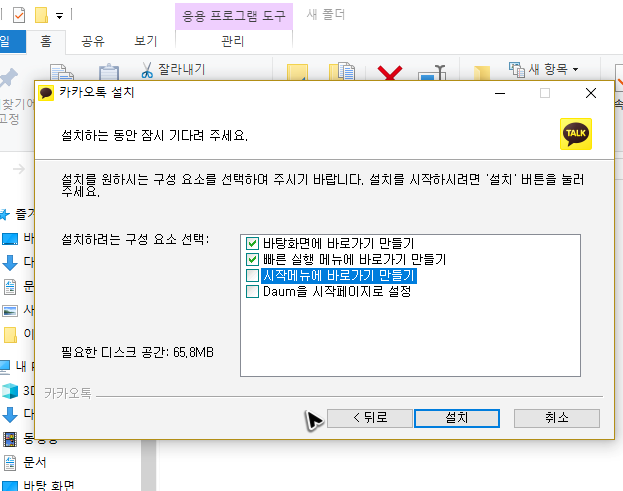623x491 pixels.
Task: Click the KakaoTalk TALK logo icon
Action: pyautogui.click(x=576, y=134)
